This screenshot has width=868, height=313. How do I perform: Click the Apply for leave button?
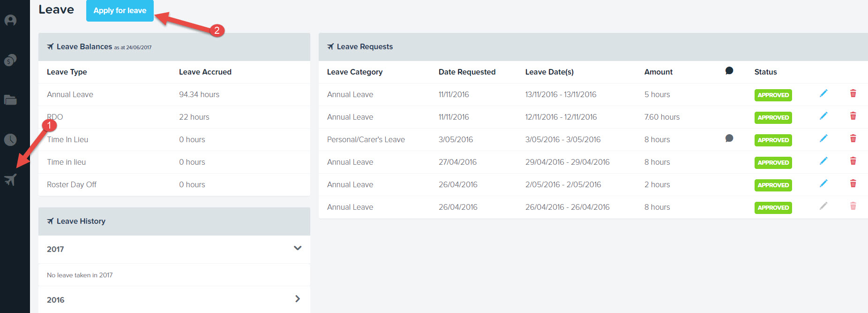tap(120, 10)
